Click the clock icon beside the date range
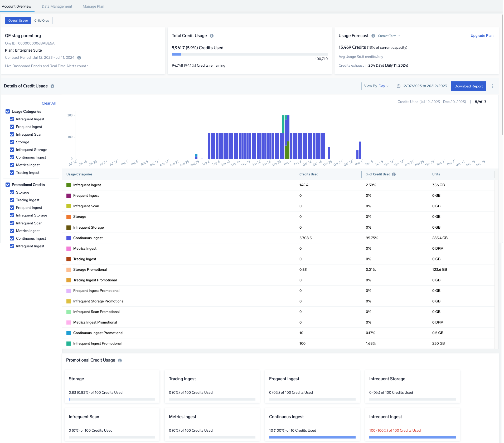 point(399,86)
